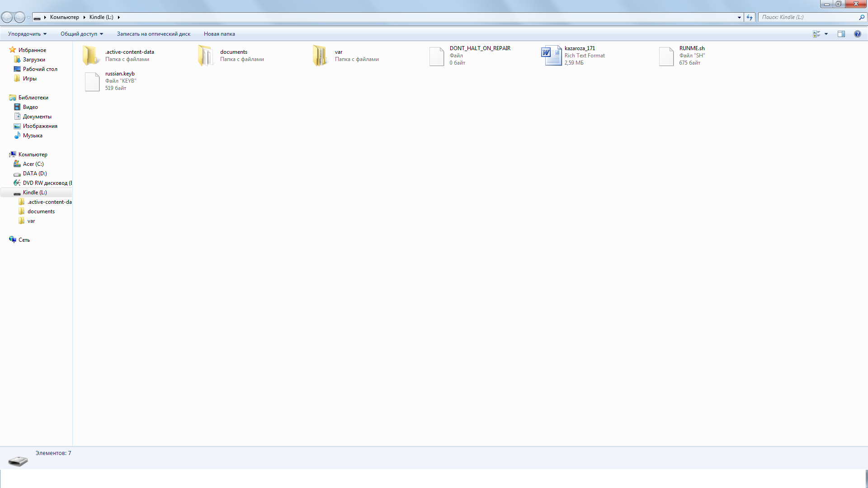Image resolution: width=868 pixels, height=488 pixels.
Task: Click the drive icon in details pane
Action: [x=18, y=461]
